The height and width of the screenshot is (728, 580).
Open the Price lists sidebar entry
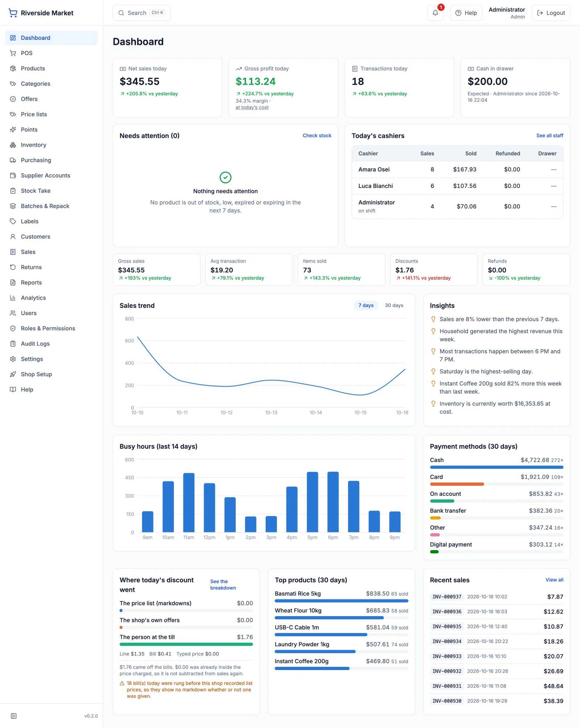51,114
